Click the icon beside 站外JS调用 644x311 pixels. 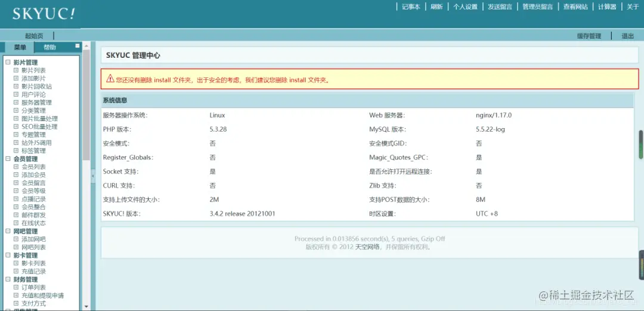tap(16, 143)
